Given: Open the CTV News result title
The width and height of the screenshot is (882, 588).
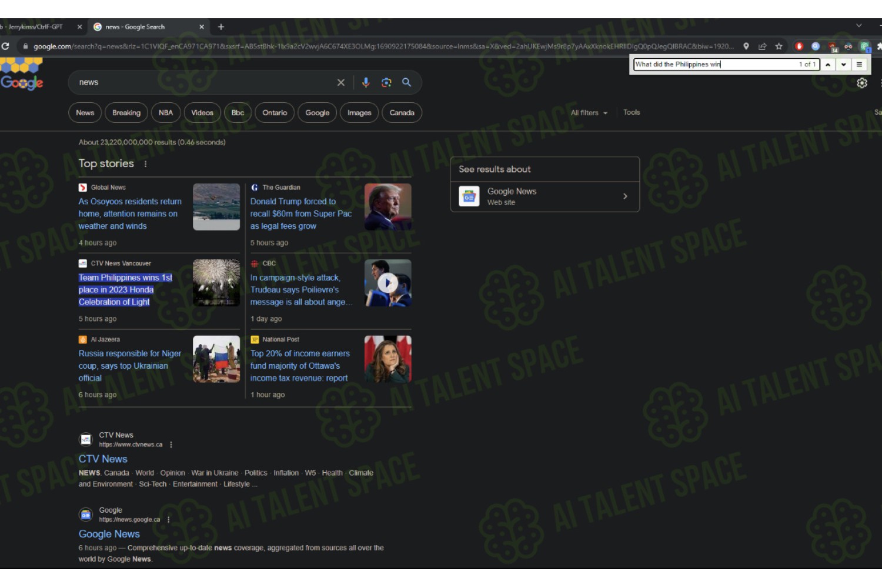Looking at the screenshot, I should [103, 459].
